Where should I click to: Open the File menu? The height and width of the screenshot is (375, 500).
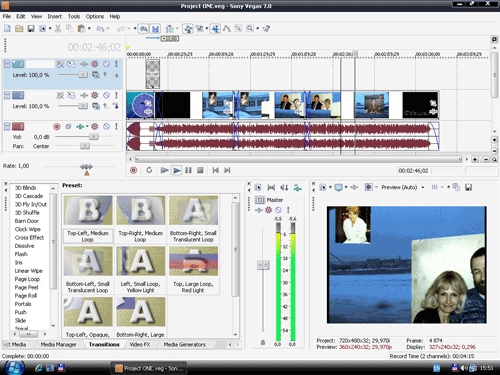tap(7, 16)
